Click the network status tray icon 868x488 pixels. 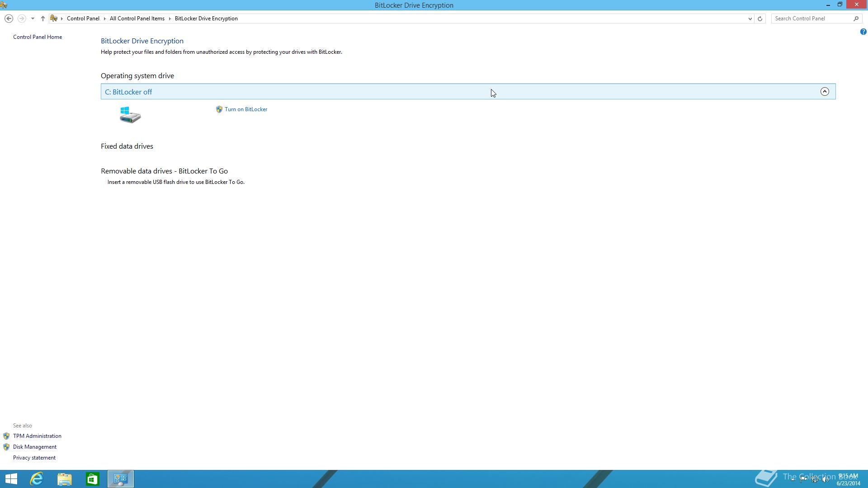[815, 479]
